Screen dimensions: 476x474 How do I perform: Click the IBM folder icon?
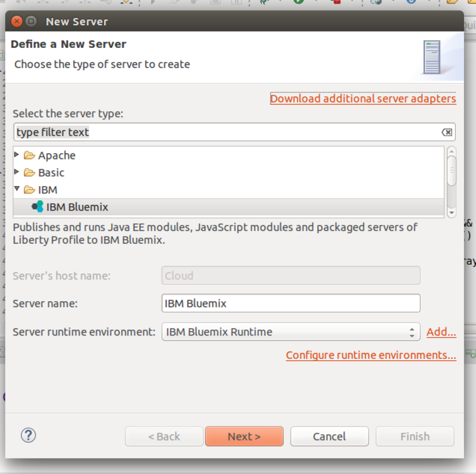(x=30, y=190)
